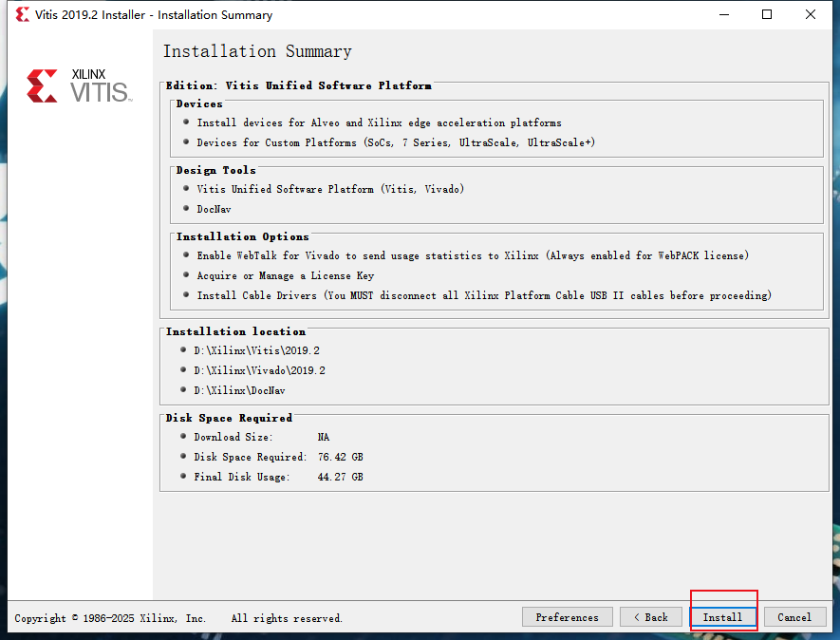Click the 'Disk Space Required:' label

tap(251, 457)
